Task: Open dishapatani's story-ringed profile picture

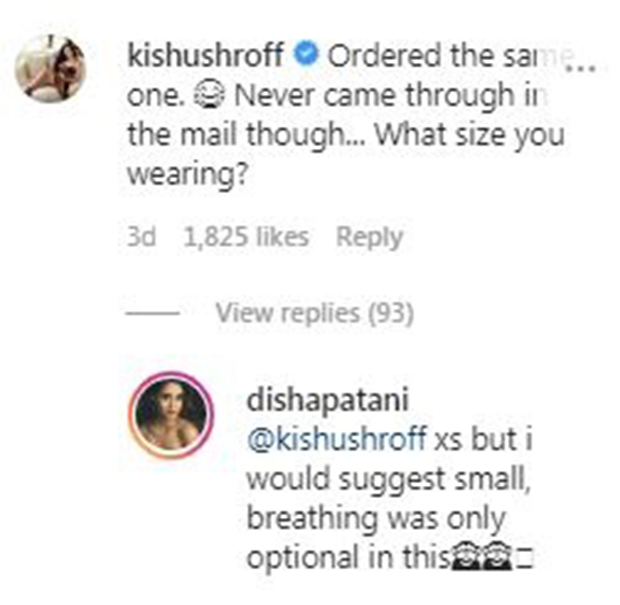Action: [171, 414]
